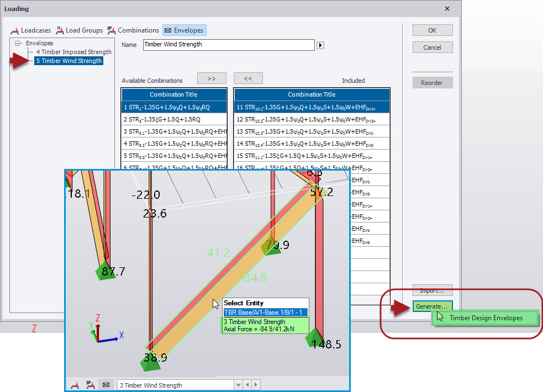
Task: Click the load groups icon in the model view toolbar
Action: click(x=90, y=384)
